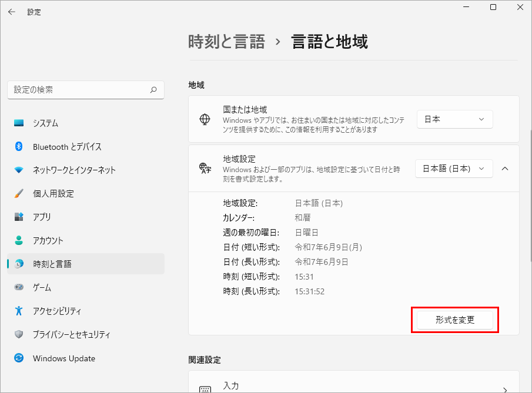532x393 pixels.
Task: Open 個人用設定 category
Action: (x=86, y=193)
